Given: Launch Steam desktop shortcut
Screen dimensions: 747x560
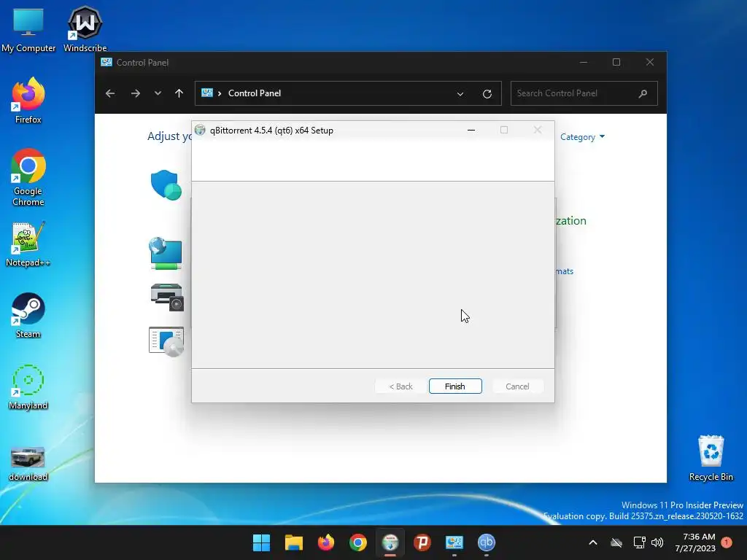Looking at the screenshot, I should point(28,315).
